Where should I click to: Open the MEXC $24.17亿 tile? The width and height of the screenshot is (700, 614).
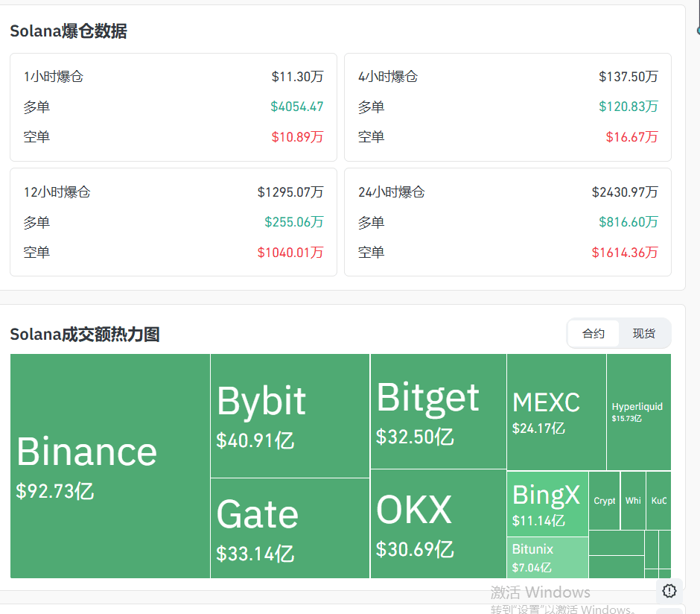[x=557, y=412]
